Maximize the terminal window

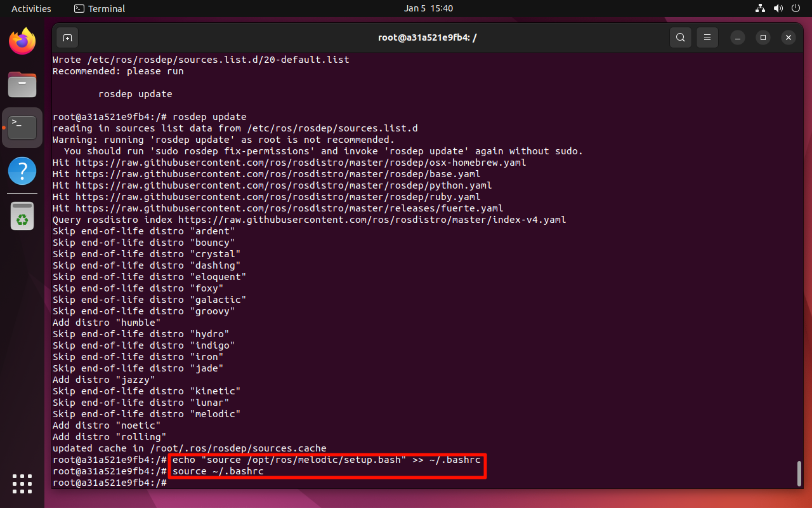tap(763, 37)
